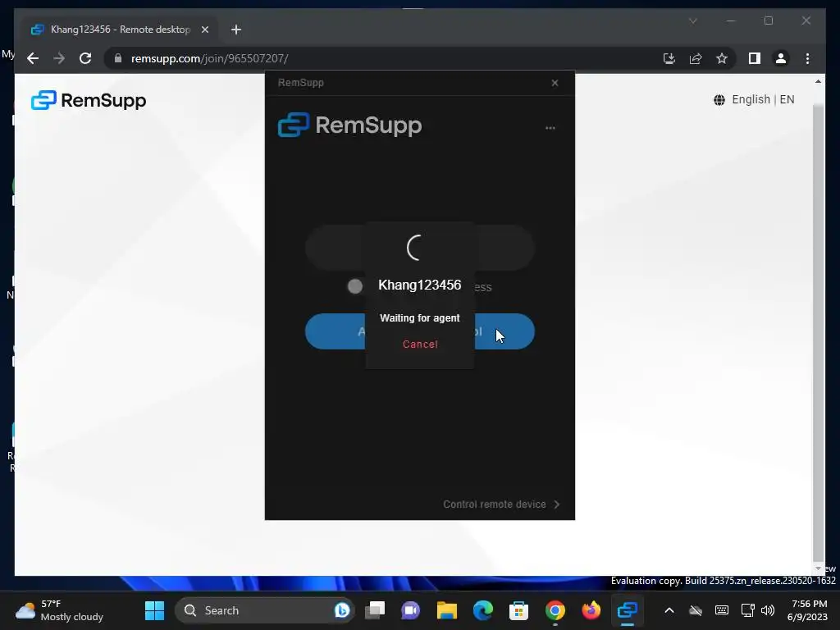Open Task View on the taskbar
Image resolution: width=840 pixels, height=630 pixels.
pyautogui.click(x=375, y=610)
